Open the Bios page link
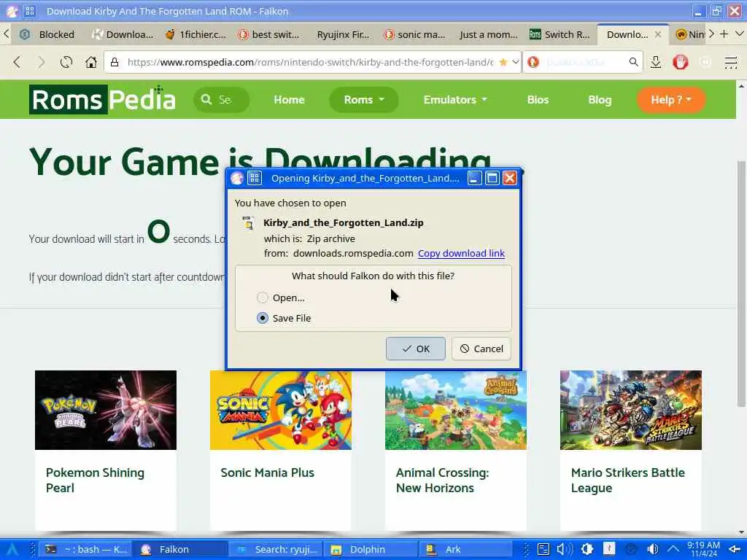The width and height of the screenshot is (747, 560). (x=538, y=99)
